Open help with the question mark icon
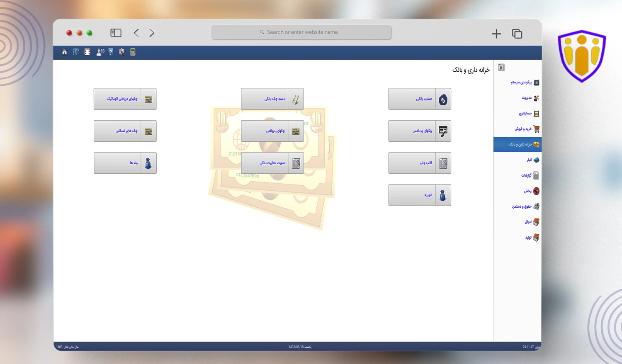Screen dimensions: 622x364 coord(111,52)
